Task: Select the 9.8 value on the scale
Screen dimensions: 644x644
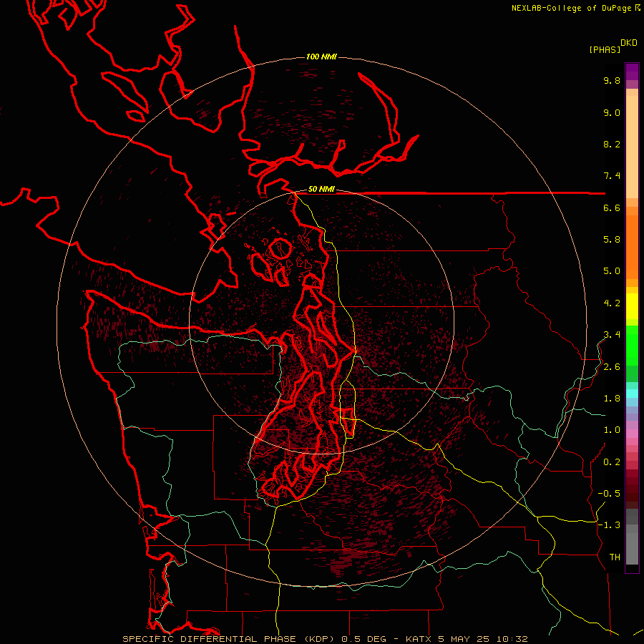Action: coord(612,80)
